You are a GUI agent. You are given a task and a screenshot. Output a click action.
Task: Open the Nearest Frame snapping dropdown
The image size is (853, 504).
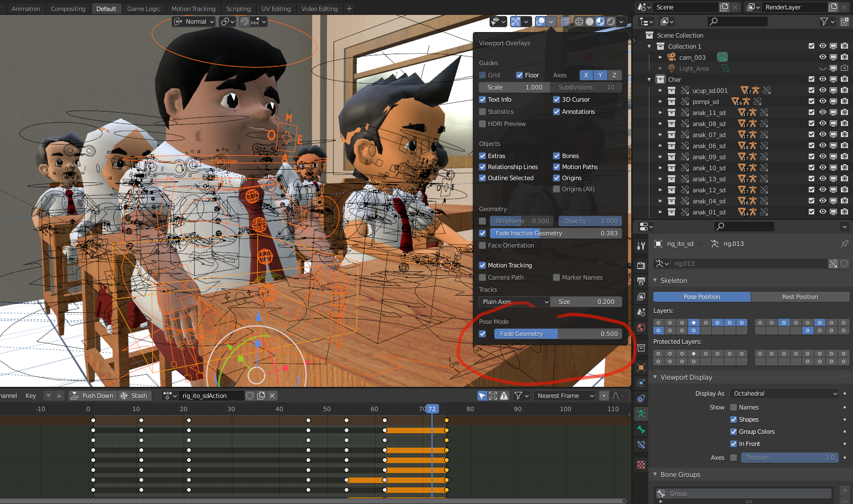[x=565, y=396]
